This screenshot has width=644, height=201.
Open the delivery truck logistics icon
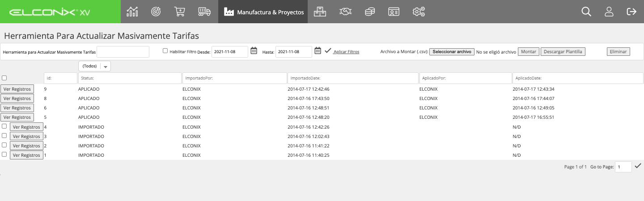[204, 12]
